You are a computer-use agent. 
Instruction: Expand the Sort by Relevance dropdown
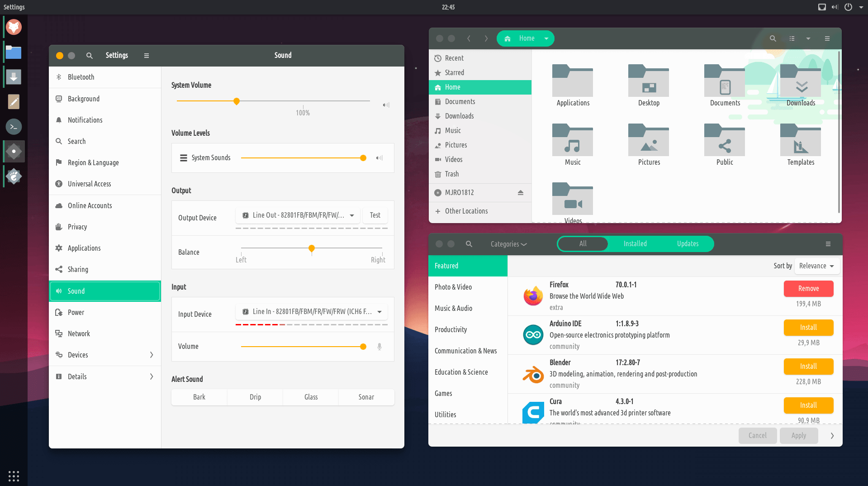point(816,266)
